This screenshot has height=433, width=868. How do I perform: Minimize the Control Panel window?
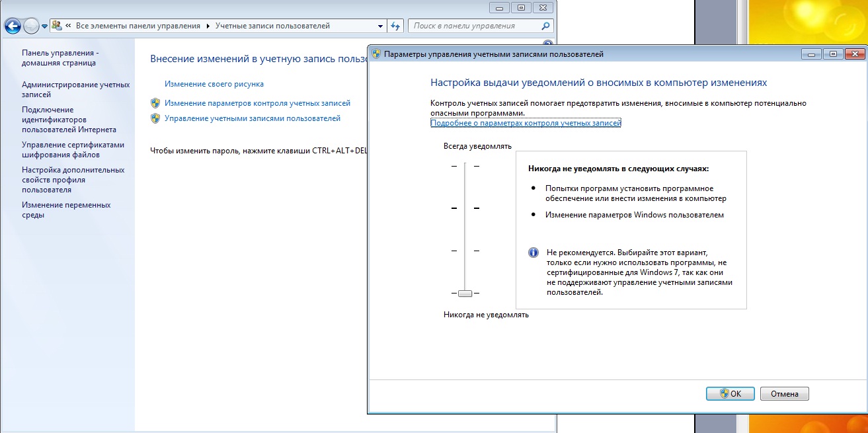tap(499, 7)
